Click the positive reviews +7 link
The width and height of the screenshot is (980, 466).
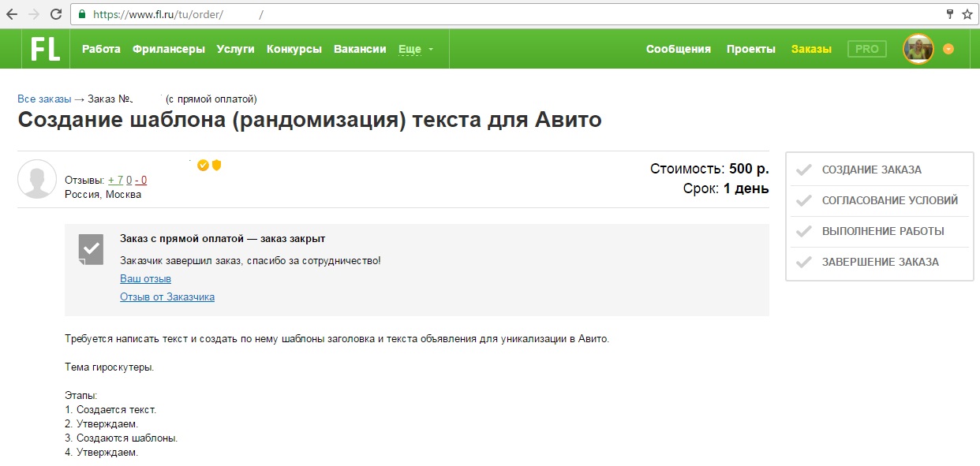pyautogui.click(x=115, y=180)
